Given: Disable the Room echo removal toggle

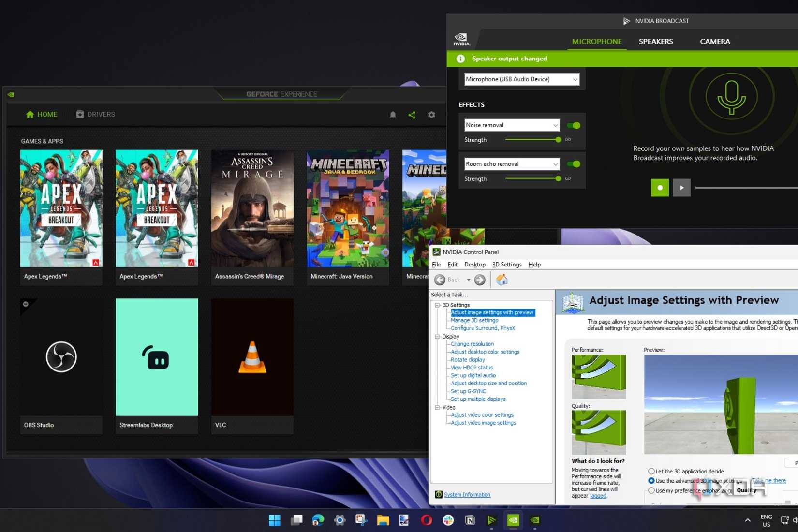Looking at the screenshot, I should click(x=574, y=164).
